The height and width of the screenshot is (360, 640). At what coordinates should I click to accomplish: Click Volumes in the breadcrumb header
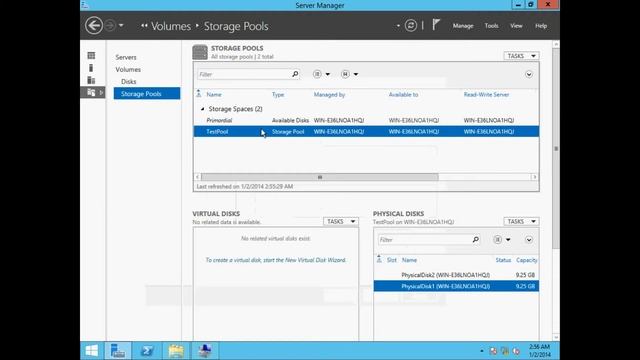coord(171,26)
